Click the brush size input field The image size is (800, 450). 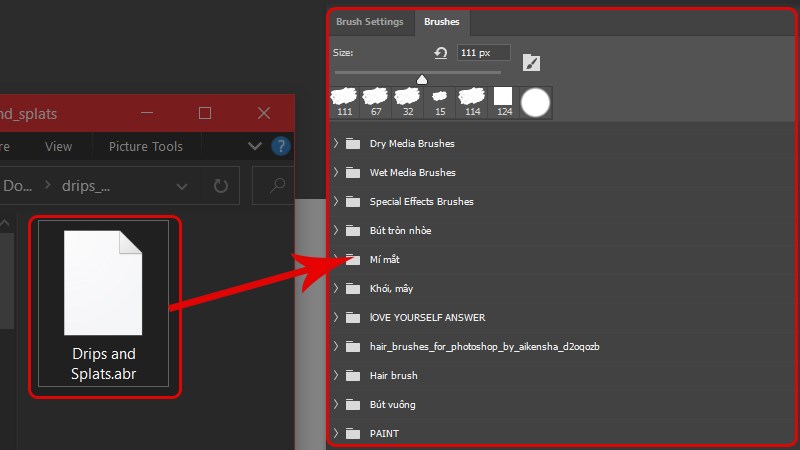[483, 53]
